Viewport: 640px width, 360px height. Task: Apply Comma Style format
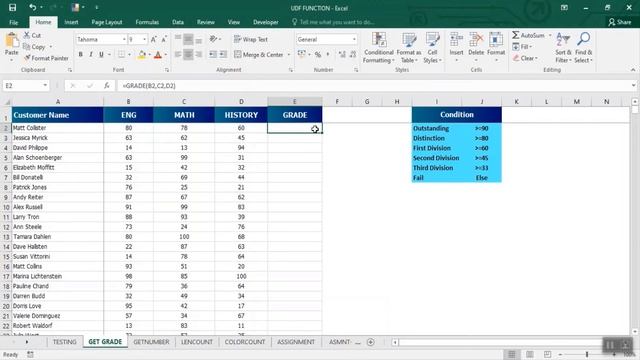point(328,54)
